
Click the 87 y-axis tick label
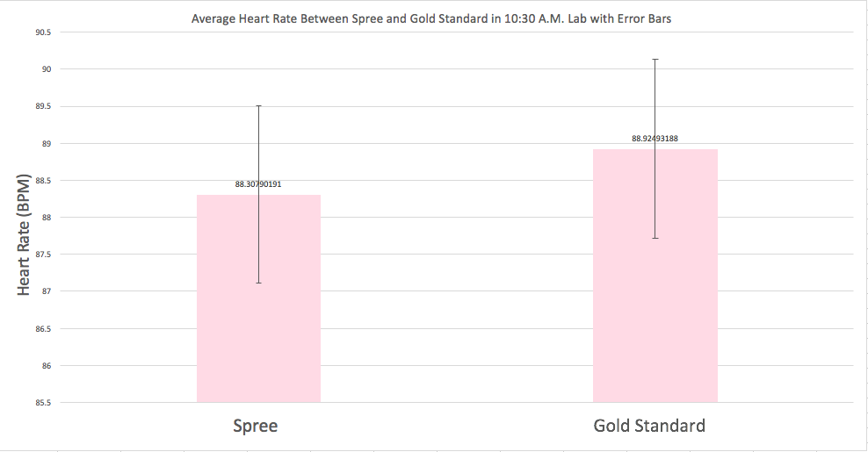[x=46, y=291]
